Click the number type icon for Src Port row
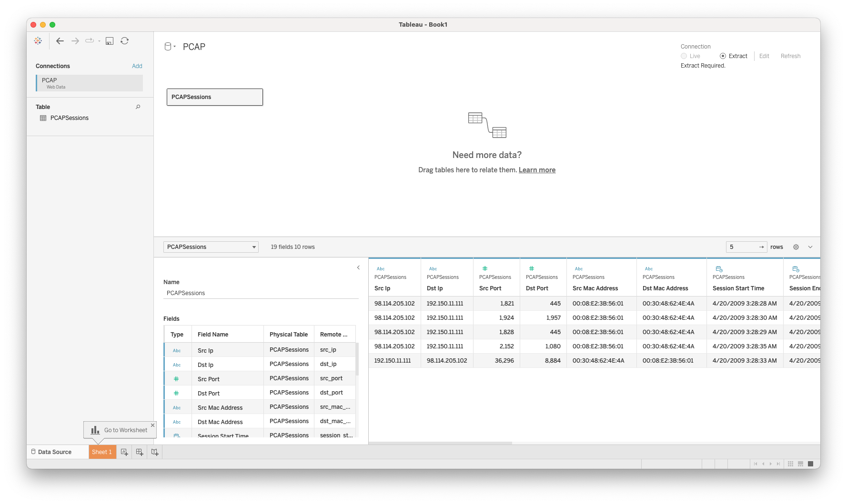This screenshot has height=504, width=847. (176, 379)
